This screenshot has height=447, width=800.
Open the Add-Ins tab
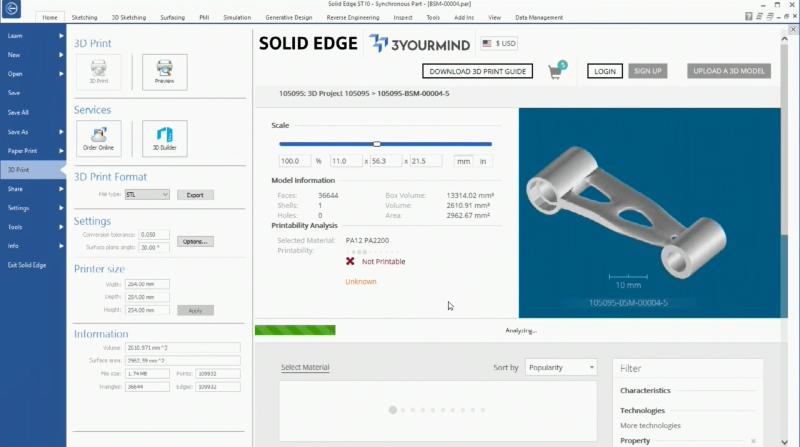tap(464, 17)
